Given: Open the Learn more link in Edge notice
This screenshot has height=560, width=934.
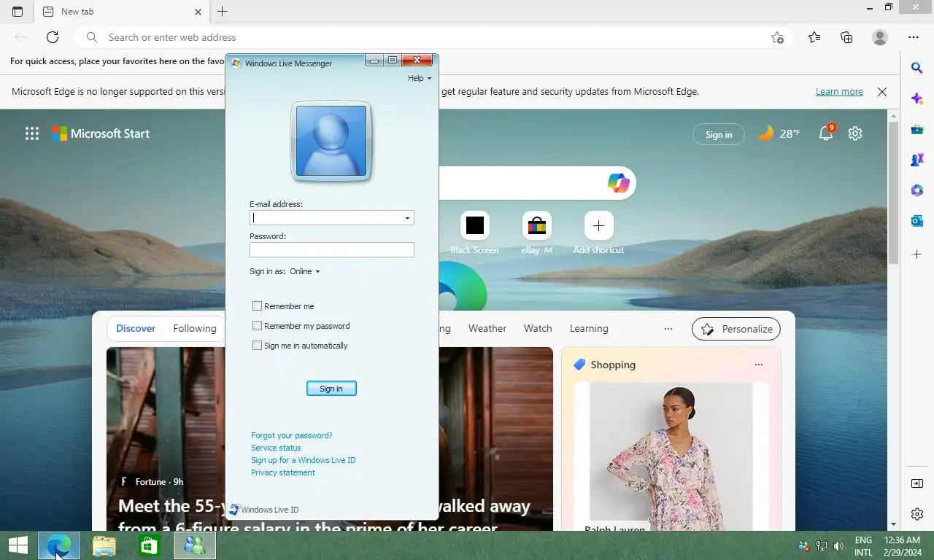Looking at the screenshot, I should click(839, 92).
